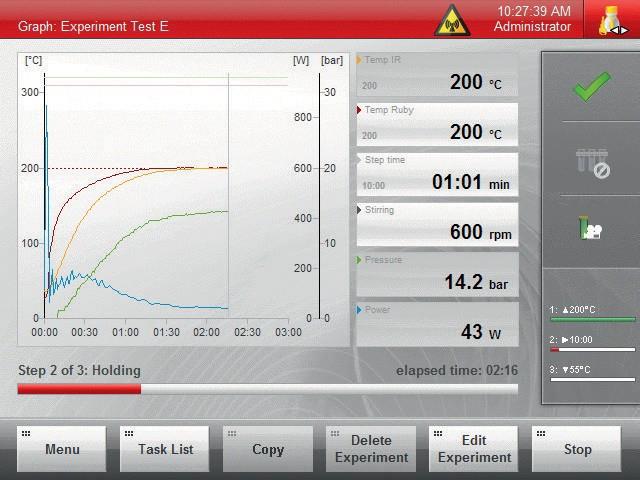Click the microwave radiation warning icon
640x480 pixels.
tap(452, 20)
